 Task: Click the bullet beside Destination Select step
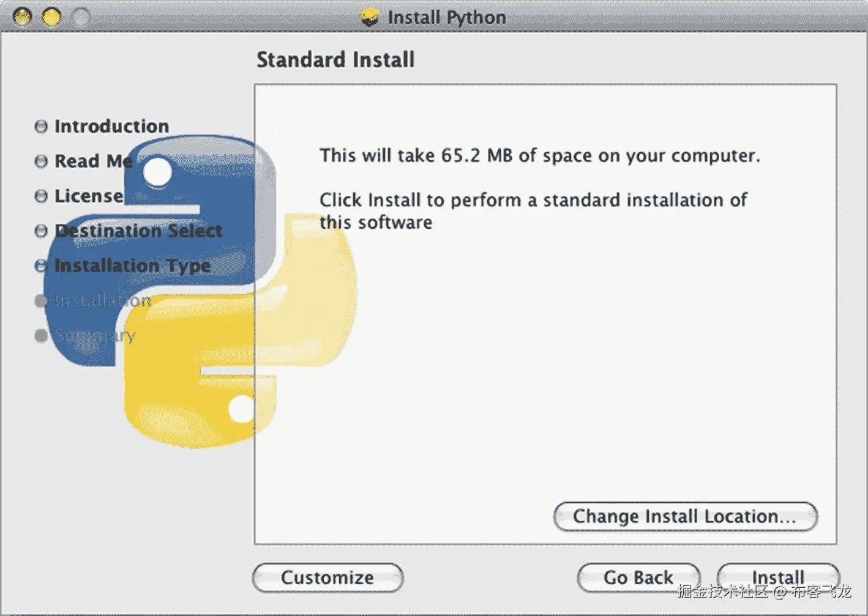[x=41, y=231]
